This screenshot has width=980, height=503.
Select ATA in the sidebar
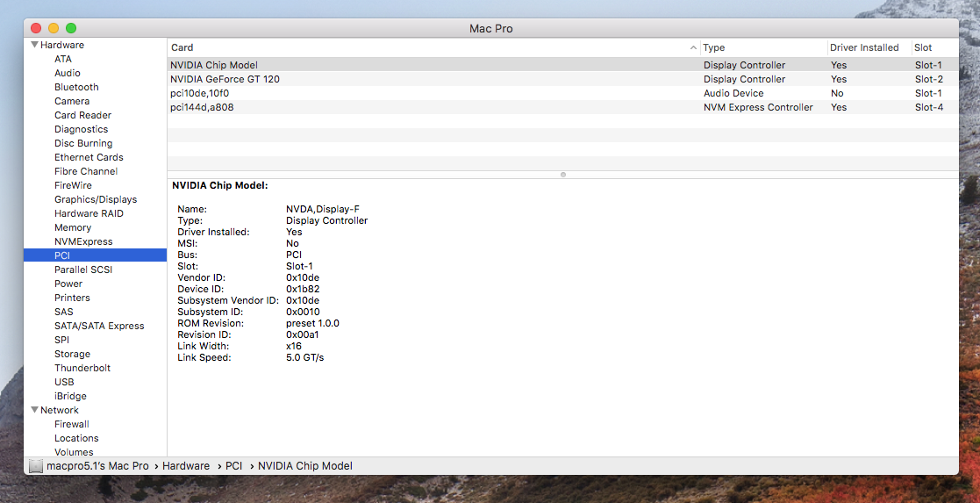tap(63, 59)
